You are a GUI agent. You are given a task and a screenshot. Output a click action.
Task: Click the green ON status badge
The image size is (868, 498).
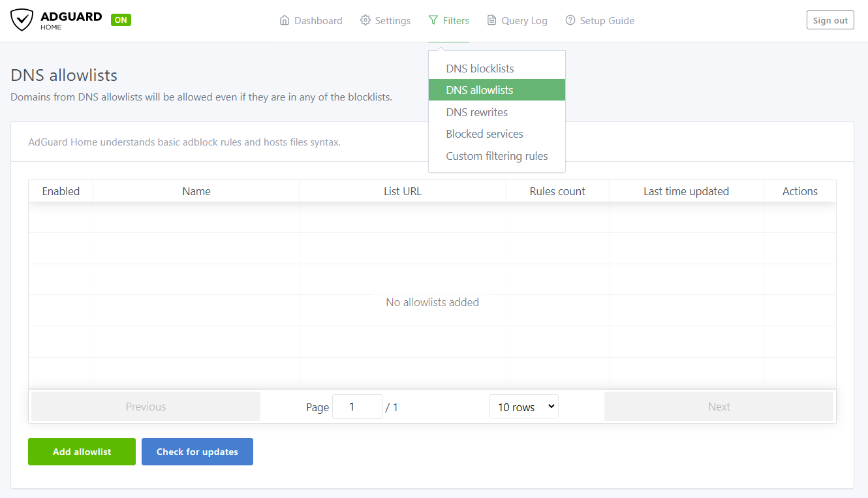coord(121,20)
